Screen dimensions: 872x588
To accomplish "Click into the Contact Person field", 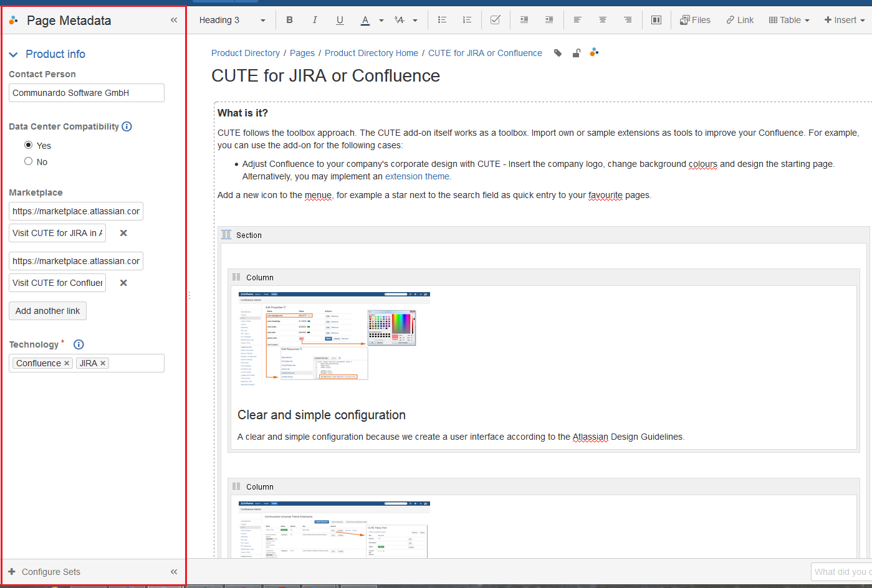I will pos(87,93).
